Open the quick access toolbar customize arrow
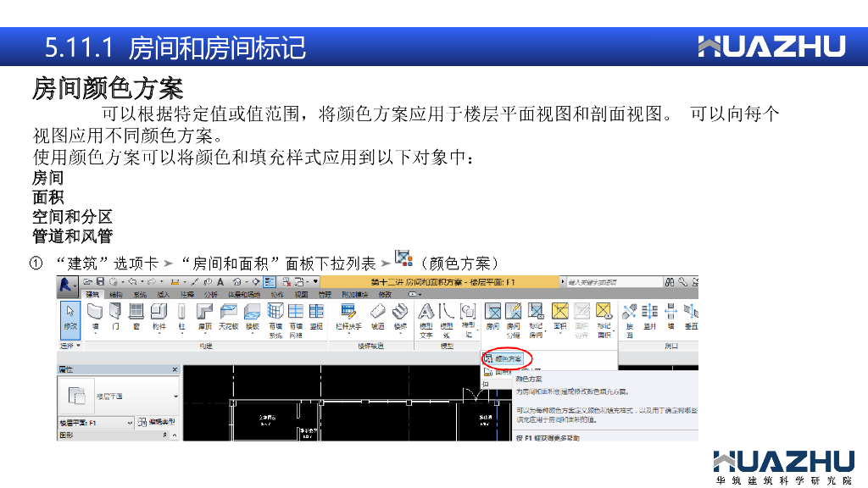This screenshot has height=488, width=868. coord(315,281)
